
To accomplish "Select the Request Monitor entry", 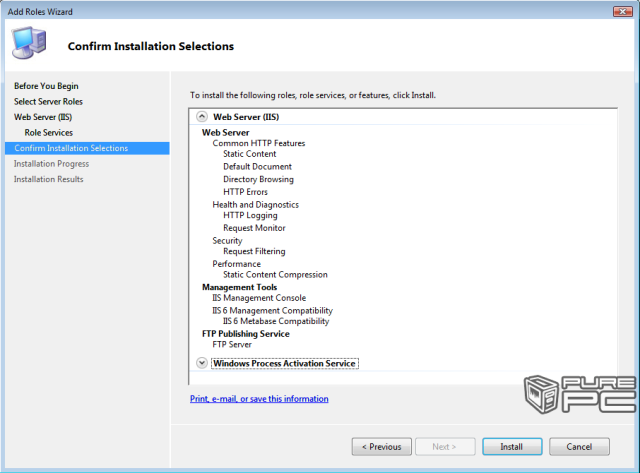I will 254,228.
